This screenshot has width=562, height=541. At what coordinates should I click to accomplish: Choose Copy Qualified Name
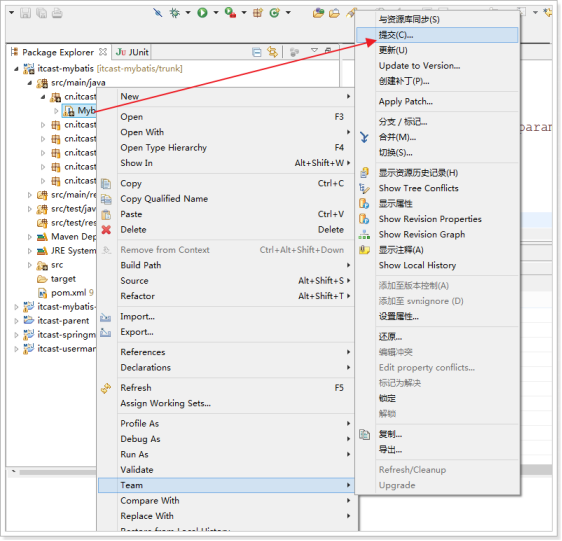tap(226, 199)
